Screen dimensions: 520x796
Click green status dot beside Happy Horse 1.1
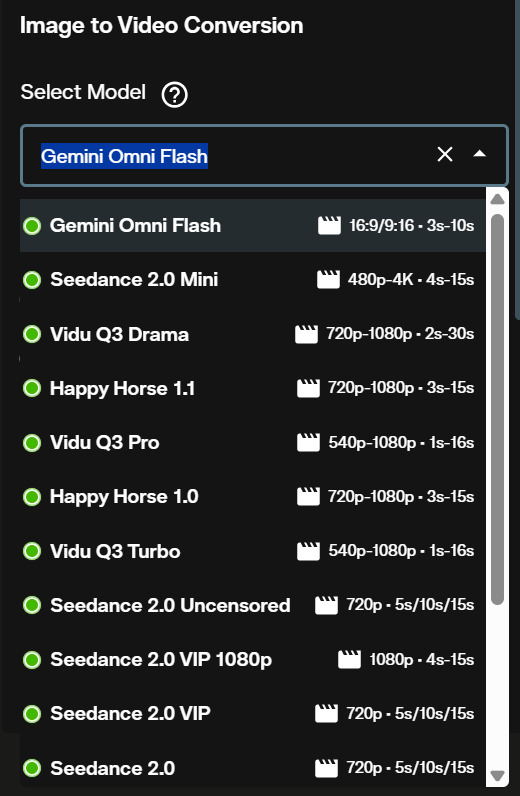click(x=32, y=388)
